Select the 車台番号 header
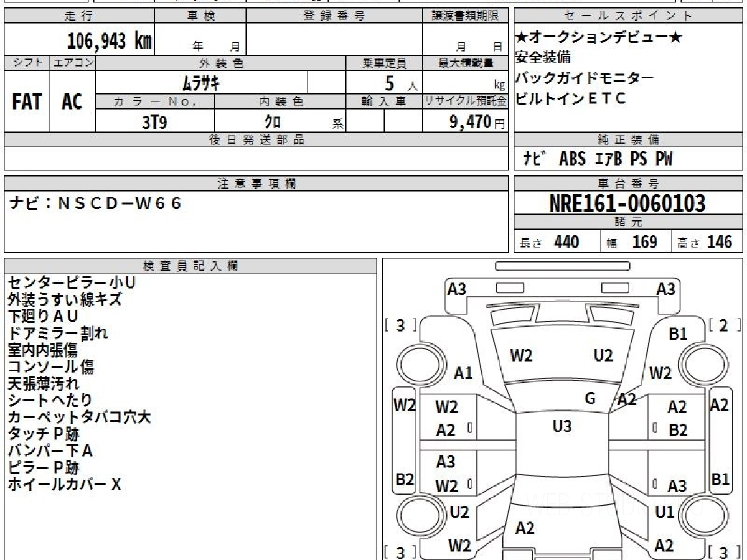Screen dimensions: 747x560 (629, 184)
